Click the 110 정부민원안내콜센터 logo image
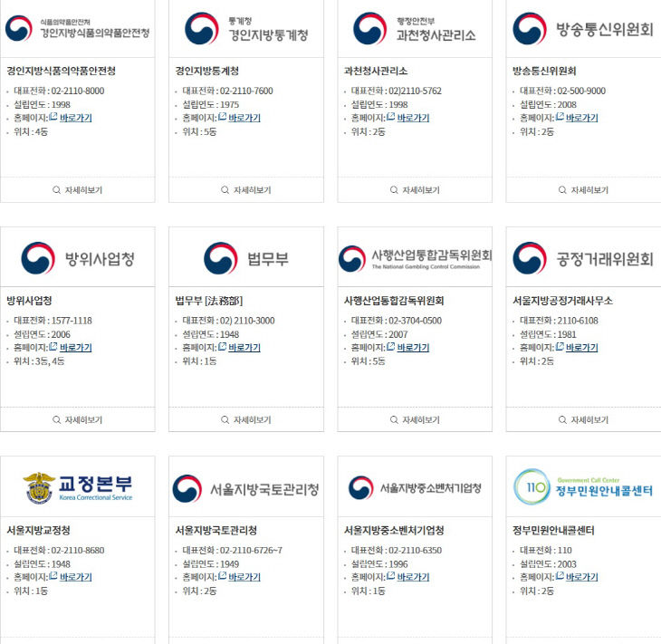Viewport: 661px width, 644px height. point(583,487)
